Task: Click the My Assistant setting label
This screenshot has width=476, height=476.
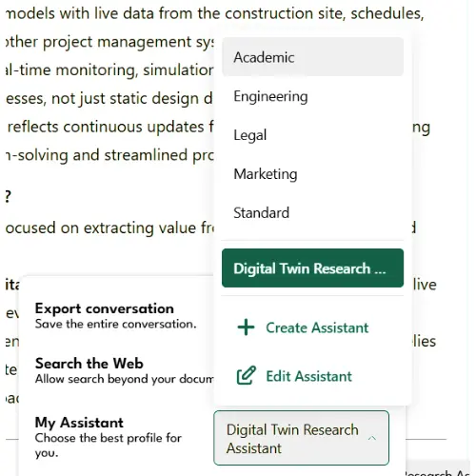Action: pyautogui.click(x=79, y=423)
